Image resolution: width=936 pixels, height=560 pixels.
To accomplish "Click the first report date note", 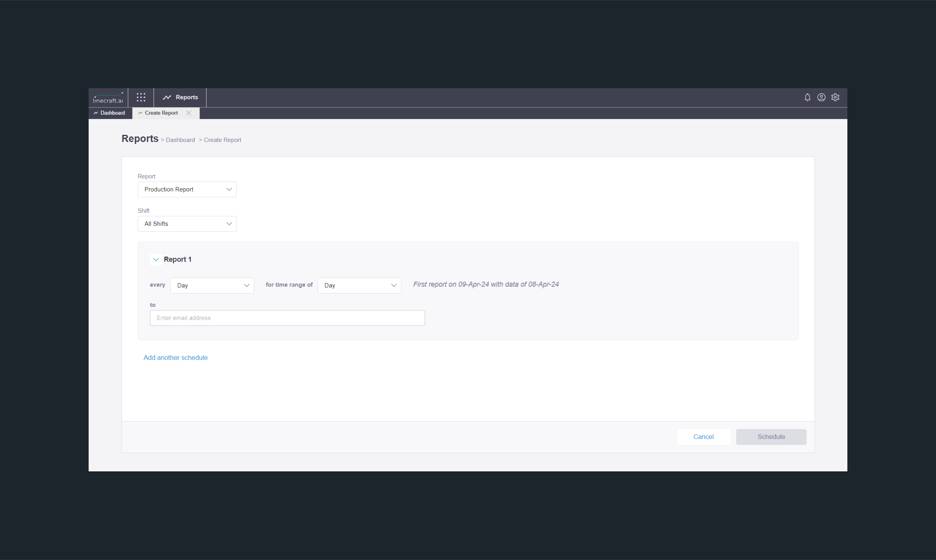I will coord(486,285).
